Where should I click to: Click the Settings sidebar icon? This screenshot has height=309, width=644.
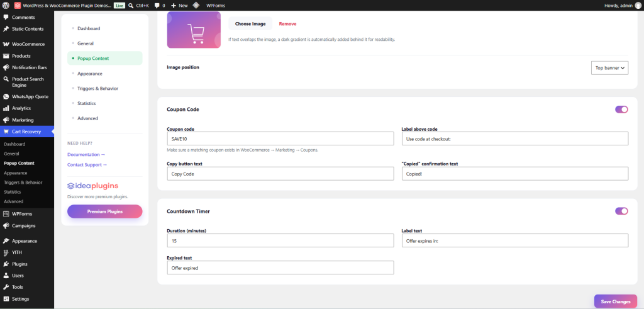tap(6, 299)
